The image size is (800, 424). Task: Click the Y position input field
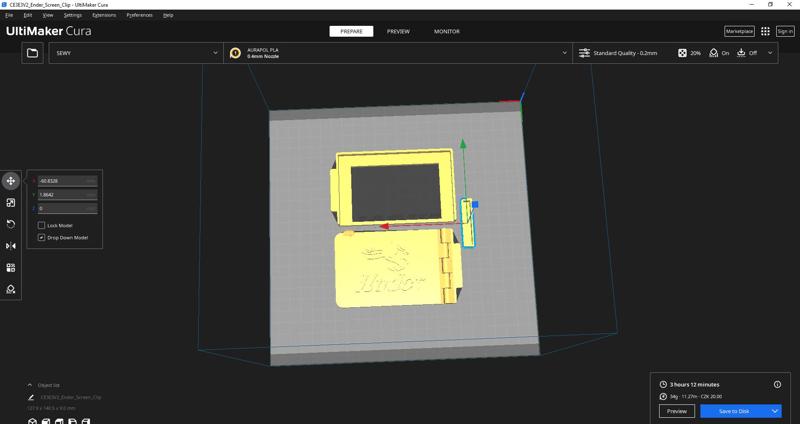tap(67, 195)
